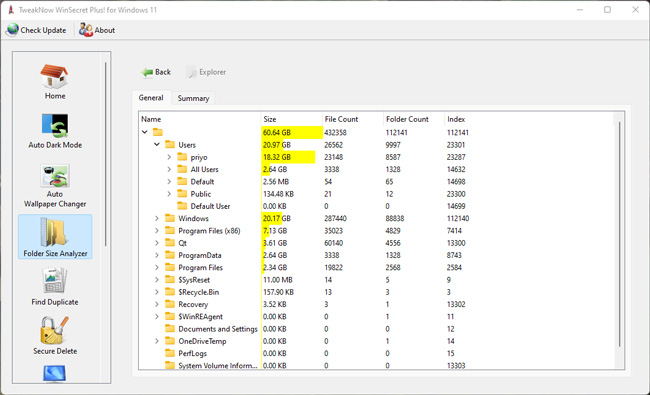Collapse the Users folder node

tap(157, 145)
